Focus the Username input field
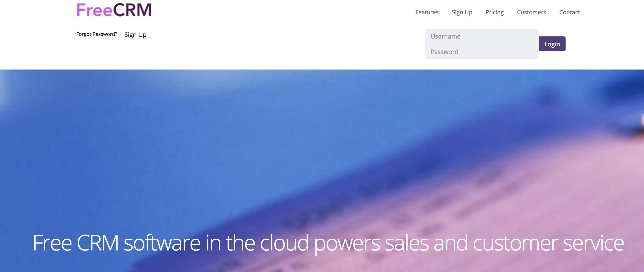 [482, 36]
